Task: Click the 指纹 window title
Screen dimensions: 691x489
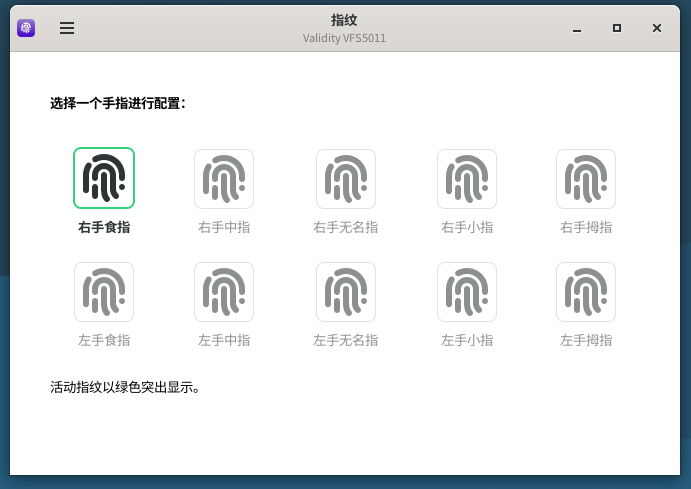Action: [x=344, y=20]
